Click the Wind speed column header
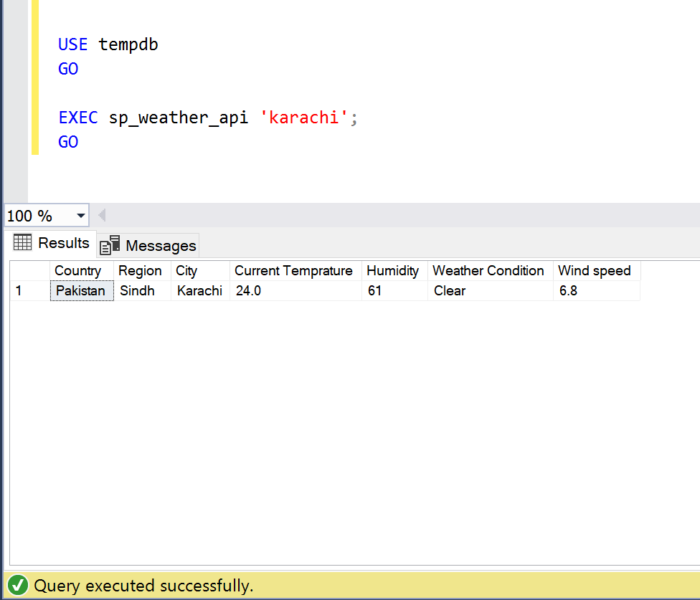 [594, 271]
